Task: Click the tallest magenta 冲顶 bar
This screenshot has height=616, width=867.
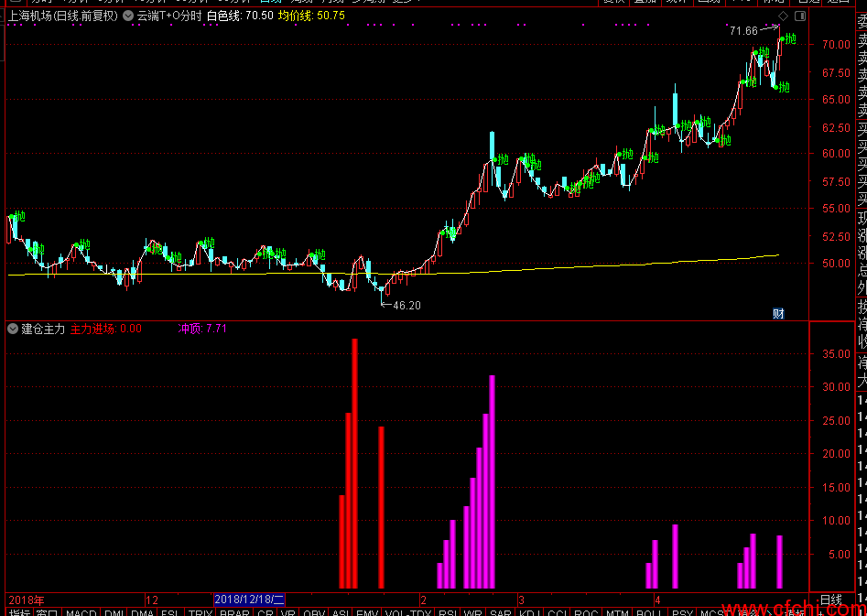Action: point(493,481)
